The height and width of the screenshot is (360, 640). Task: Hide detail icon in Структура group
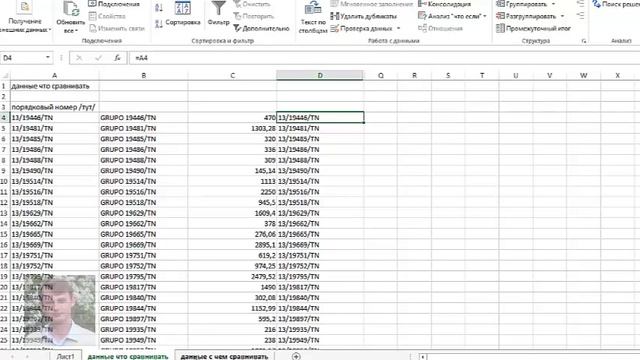click(580, 16)
